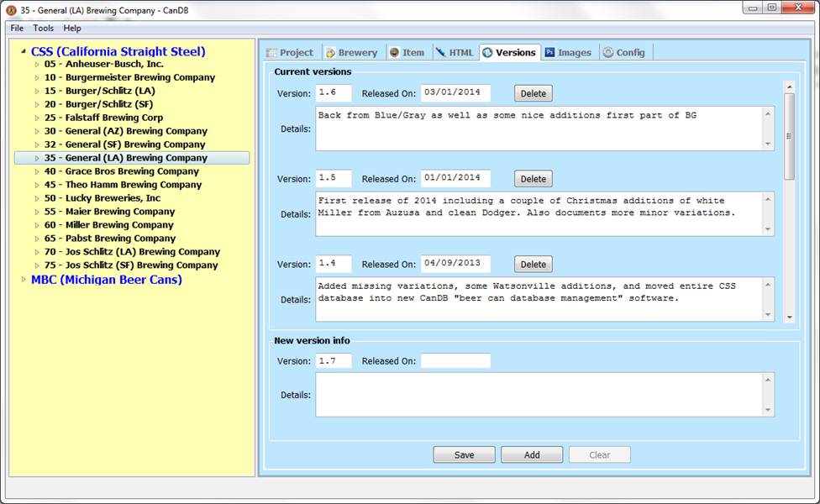Click down arrow in version 1.6 Details box
The width and height of the screenshot is (820, 504).
[768, 144]
